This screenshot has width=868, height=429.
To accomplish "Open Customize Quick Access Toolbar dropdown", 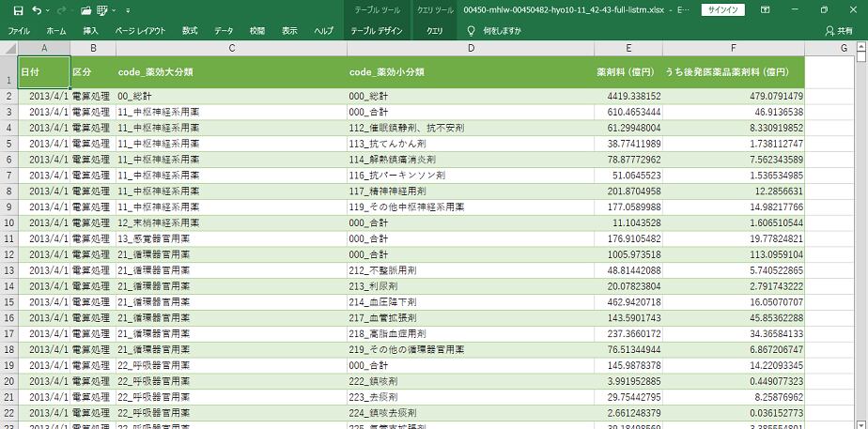I will pos(130,10).
